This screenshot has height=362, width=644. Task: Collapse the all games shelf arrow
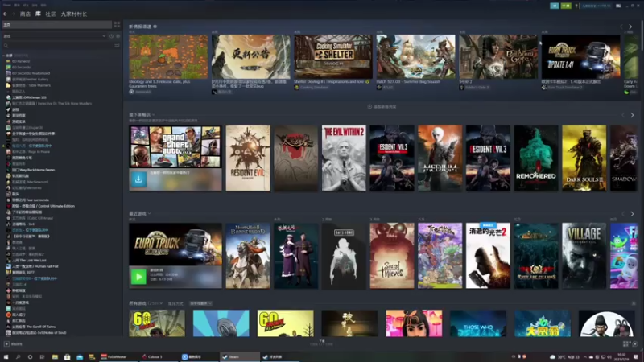[x=634, y=304]
